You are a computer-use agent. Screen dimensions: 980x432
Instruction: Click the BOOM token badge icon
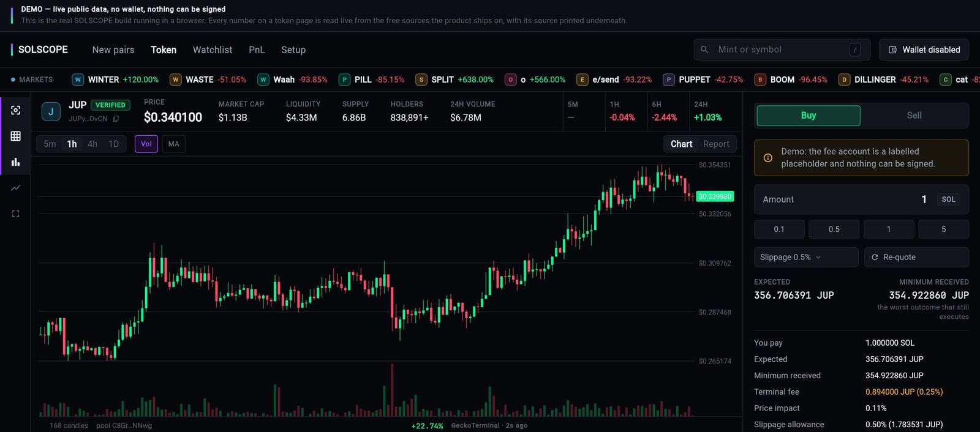[760, 80]
